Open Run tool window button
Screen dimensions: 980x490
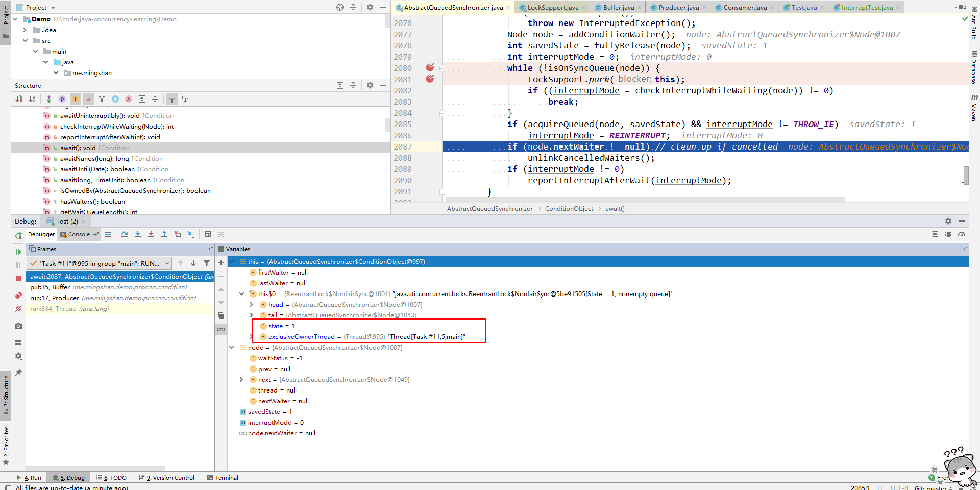click(x=29, y=478)
